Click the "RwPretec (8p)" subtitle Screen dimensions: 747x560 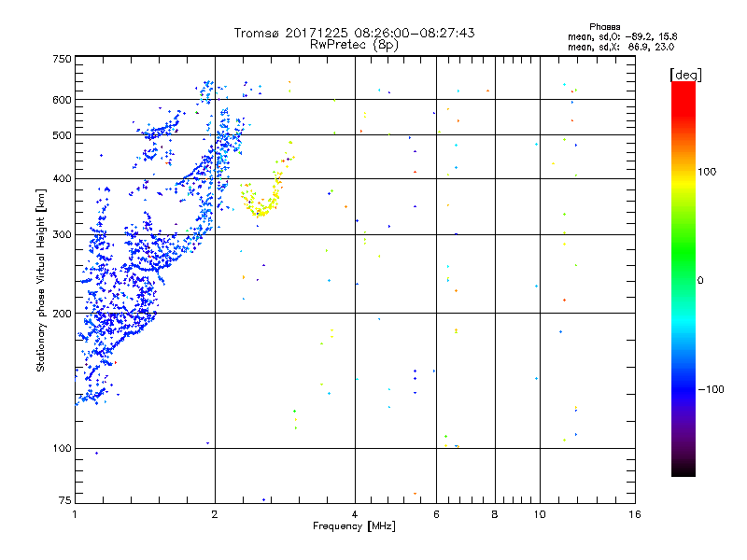point(354,45)
